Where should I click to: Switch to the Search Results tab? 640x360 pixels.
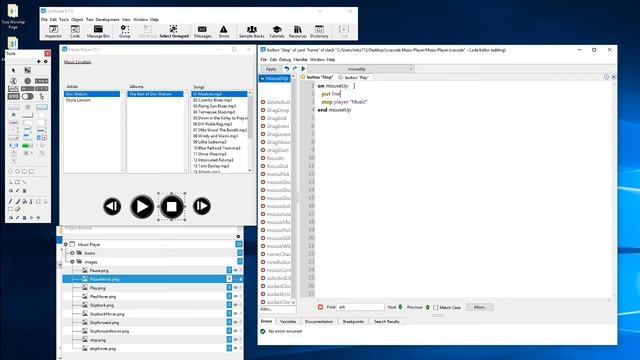(387, 322)
